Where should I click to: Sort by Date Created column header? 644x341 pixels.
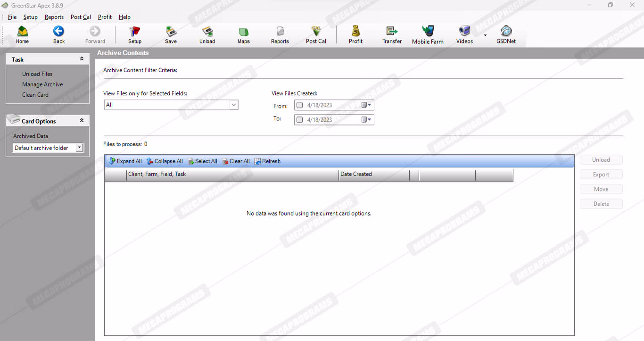tap(374, 175)
